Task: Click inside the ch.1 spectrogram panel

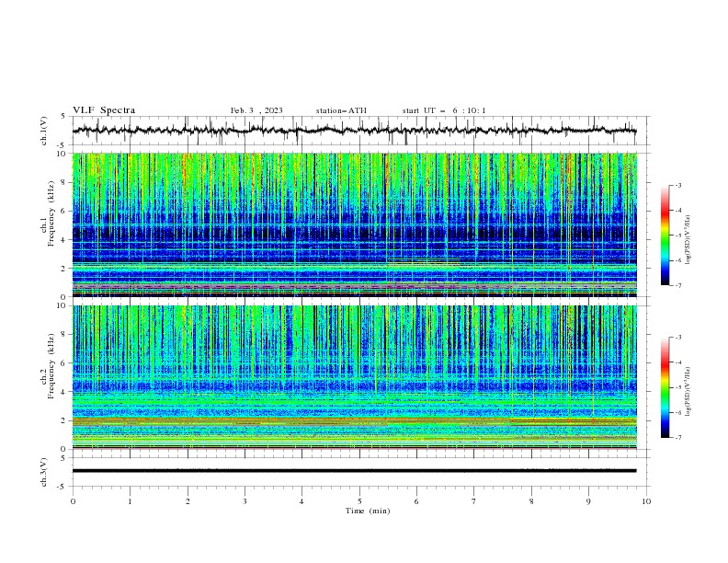Action: [354, 224]
